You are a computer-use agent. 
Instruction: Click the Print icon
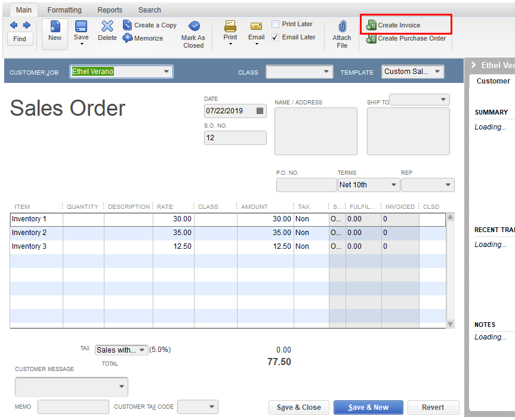230,26
